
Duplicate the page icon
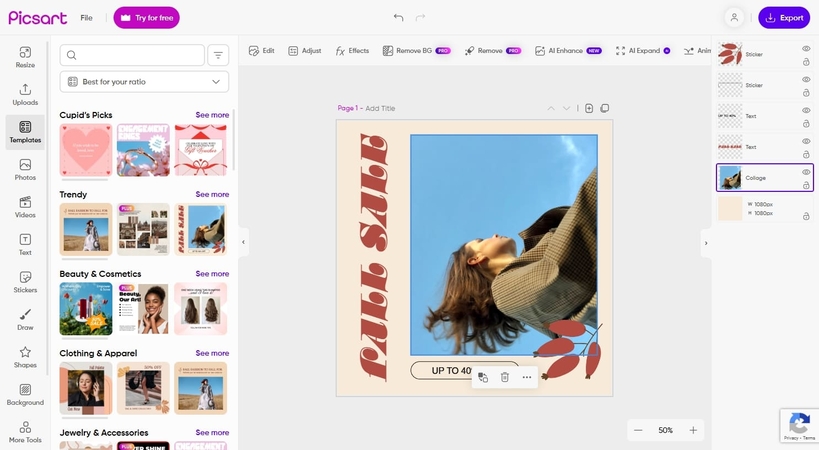[x=605, y=109]
